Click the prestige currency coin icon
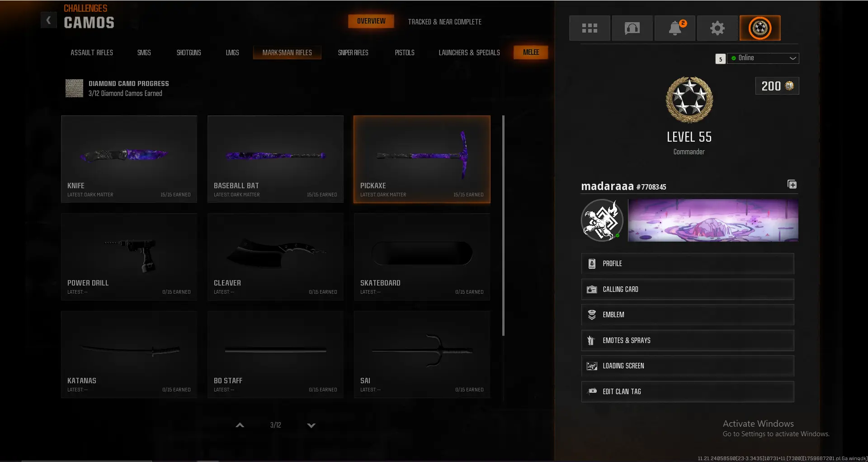868x462 pixels. point(789,86)
